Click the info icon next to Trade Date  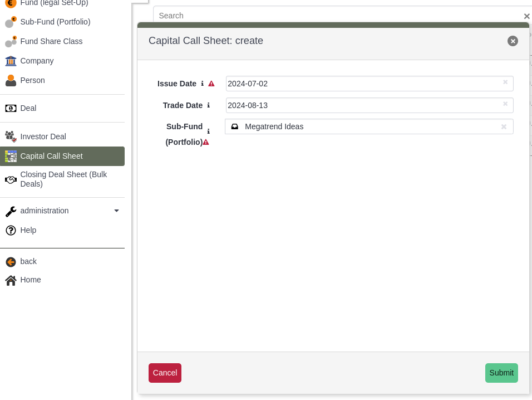click(209, 105)
